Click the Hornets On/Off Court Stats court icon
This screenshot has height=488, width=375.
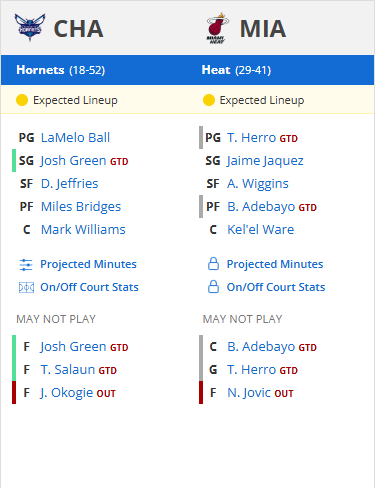point(26,287)
